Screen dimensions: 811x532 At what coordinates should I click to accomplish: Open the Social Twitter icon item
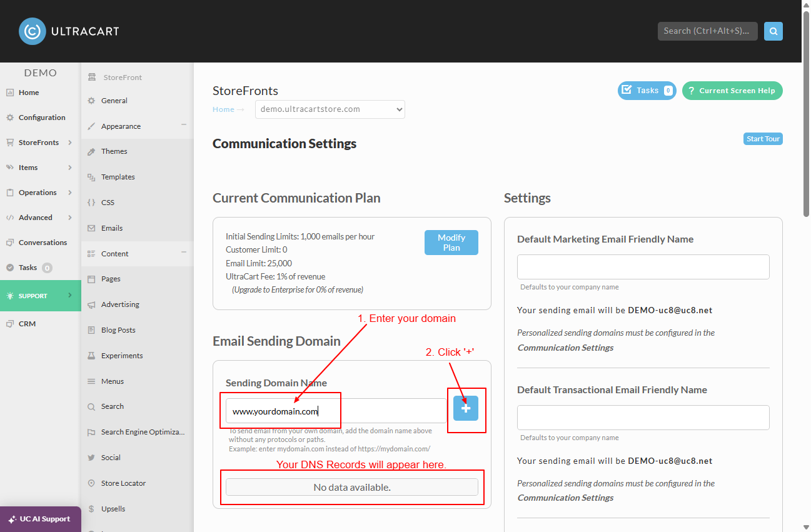coord(91,458)
